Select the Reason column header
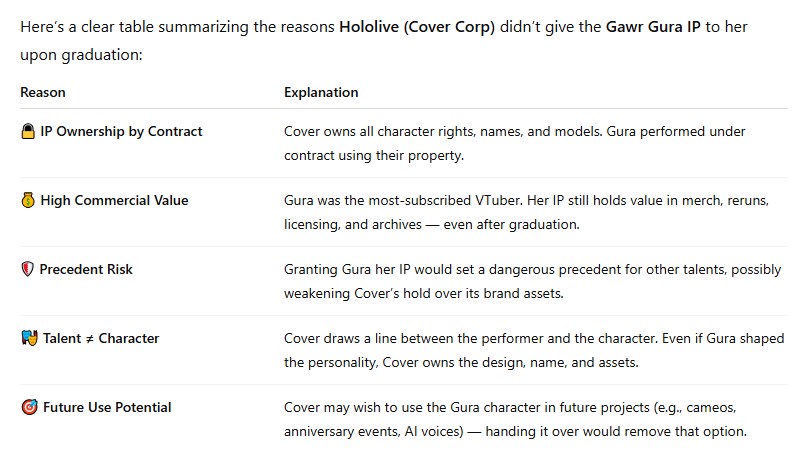 point(43,92)
